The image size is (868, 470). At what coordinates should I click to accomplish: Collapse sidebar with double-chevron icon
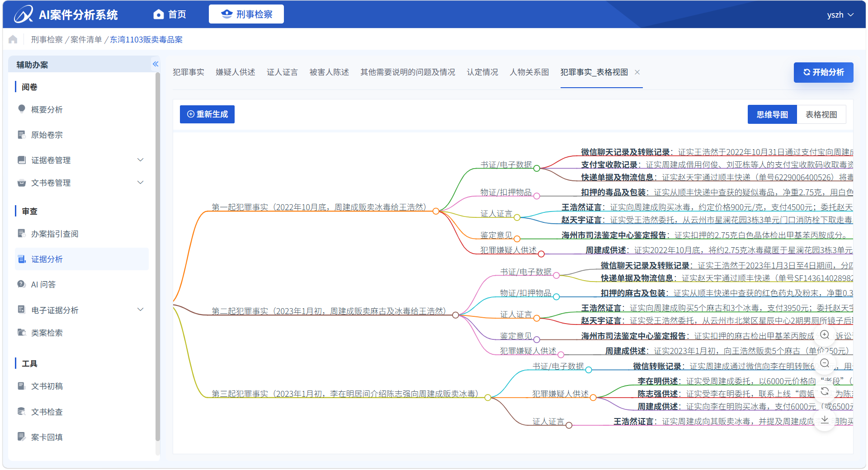coord(156,64)
